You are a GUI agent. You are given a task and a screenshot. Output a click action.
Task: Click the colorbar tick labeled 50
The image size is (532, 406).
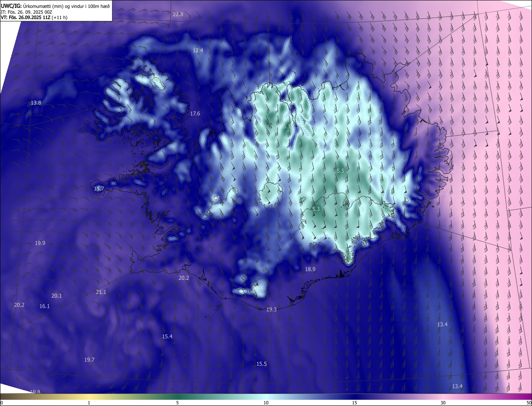pyautogui.click(x=529, y=403)
